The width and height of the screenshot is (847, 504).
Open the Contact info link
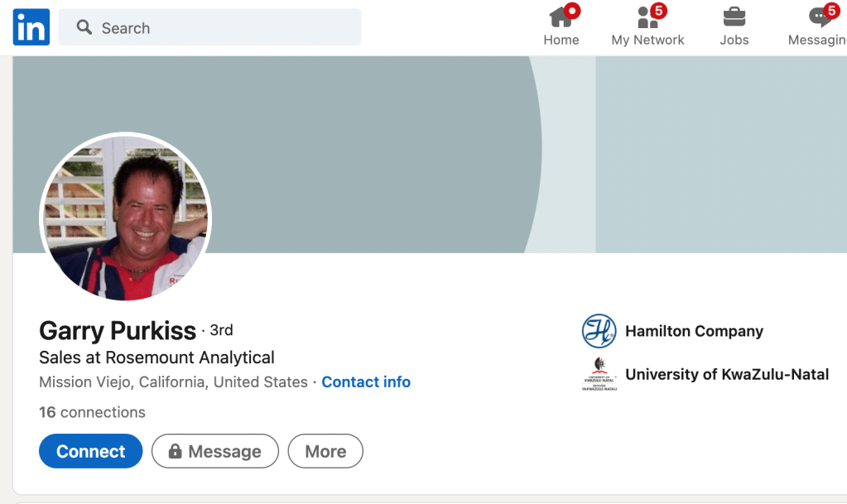coord(366,382)
